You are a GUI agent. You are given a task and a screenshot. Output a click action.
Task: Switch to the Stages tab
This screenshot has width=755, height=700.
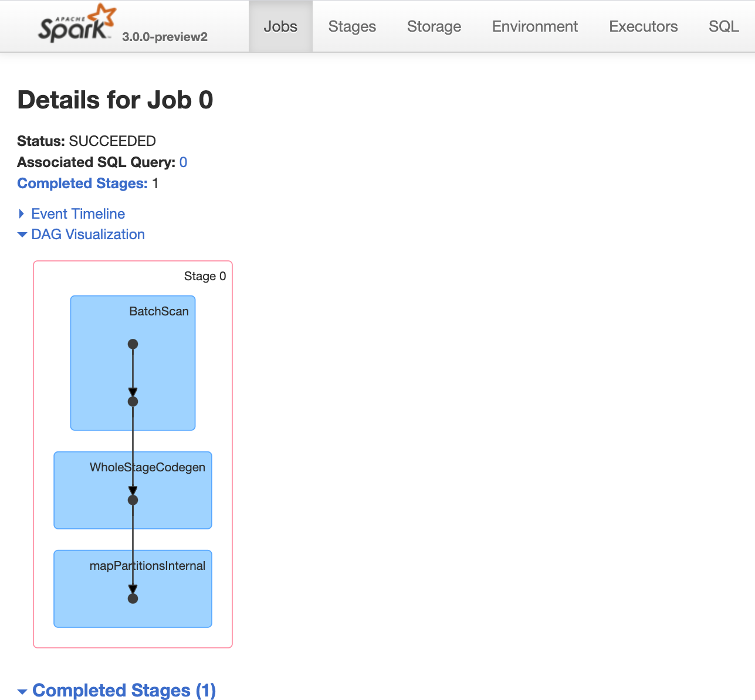pos(352,26)
